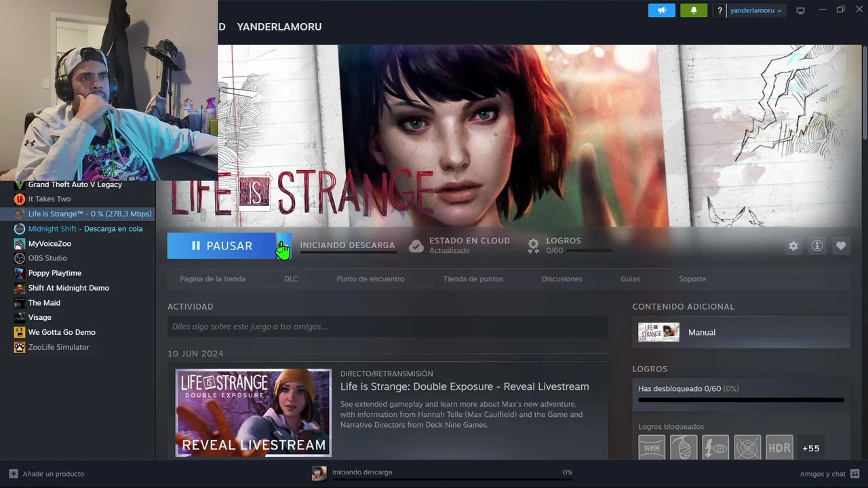Switch to Big Picture monitor icon
868x488 pixels.
click(x=800, y=11)
